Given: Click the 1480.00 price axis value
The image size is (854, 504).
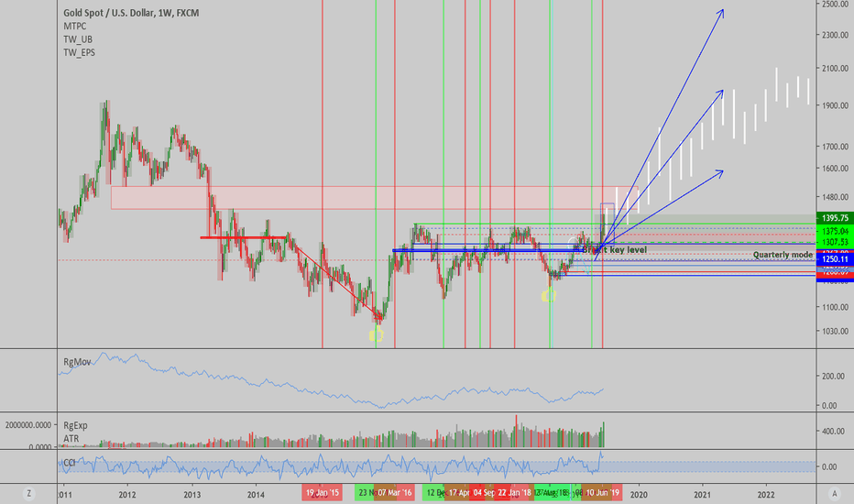Looking at the screenshot, I should click(x=835, y=197).
